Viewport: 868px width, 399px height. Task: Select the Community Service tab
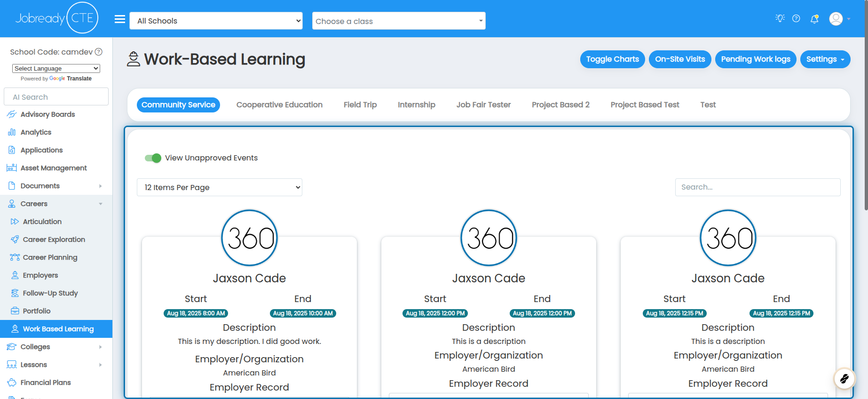178,105
